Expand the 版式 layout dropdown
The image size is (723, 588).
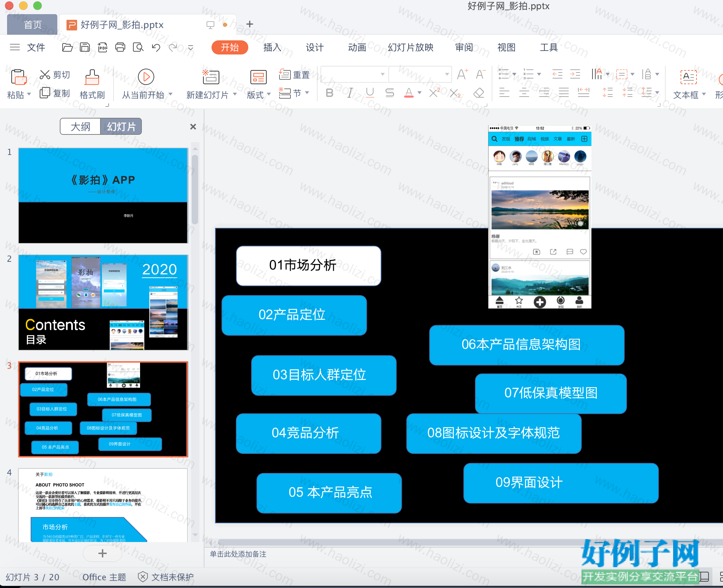point(269,94)
